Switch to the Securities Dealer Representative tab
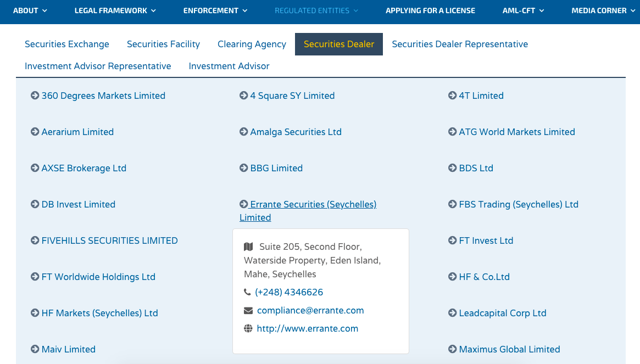 point(460,44)
